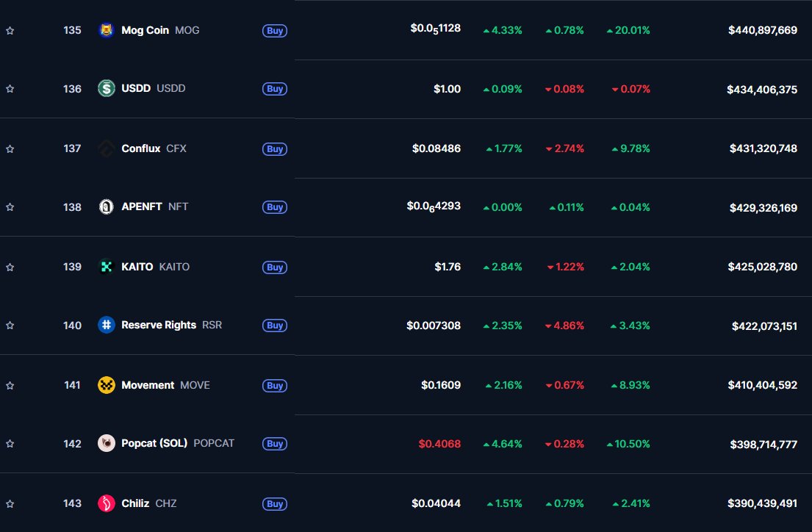The width and height of the screenshot is (812, 532).
Task: Toggle the KAITO watchlist star
Action: pos(10,267)
